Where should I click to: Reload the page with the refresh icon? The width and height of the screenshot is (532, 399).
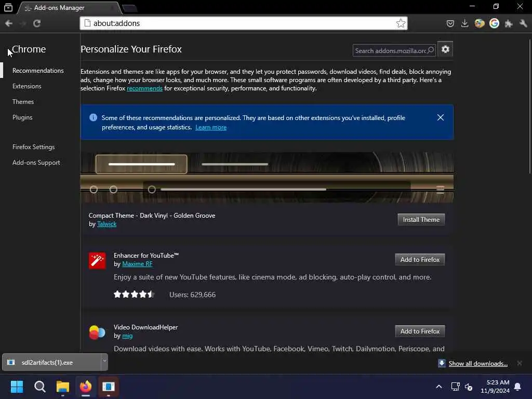click(37, 23)
